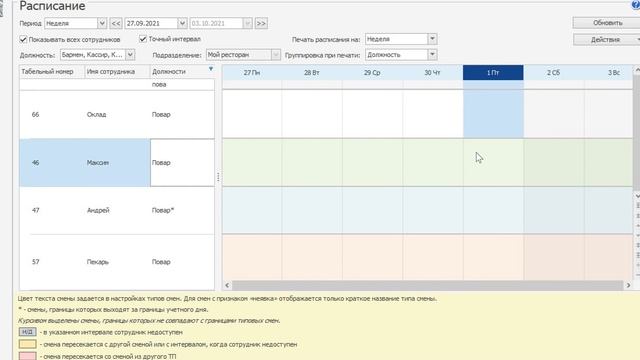Select employee name Пекарь
Screen dimensions: 640x360
[98, 262]
